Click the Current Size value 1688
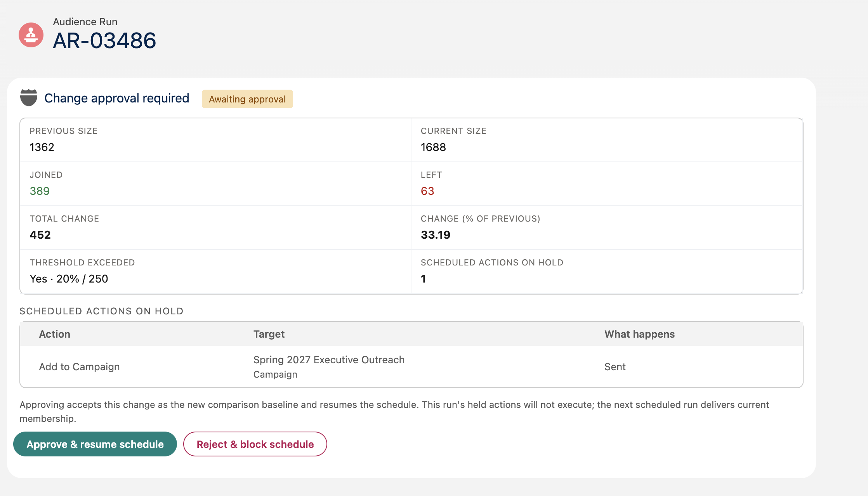The width and height of the screenshot is (868, 496). [433, 147]
